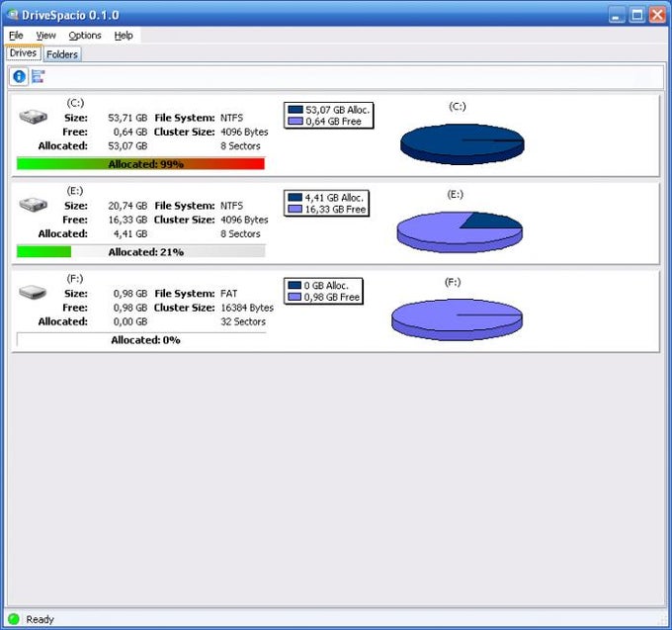The image size is (672, 630).
Task: Click light blue swatch for 0,98 GB Free
Action: click(x=294, y=297)
